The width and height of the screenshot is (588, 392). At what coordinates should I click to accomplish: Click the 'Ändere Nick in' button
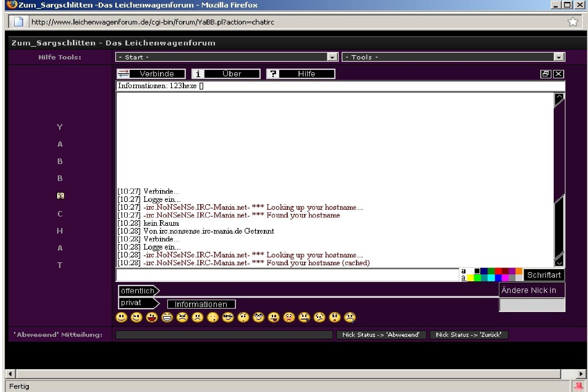[532, 290]
